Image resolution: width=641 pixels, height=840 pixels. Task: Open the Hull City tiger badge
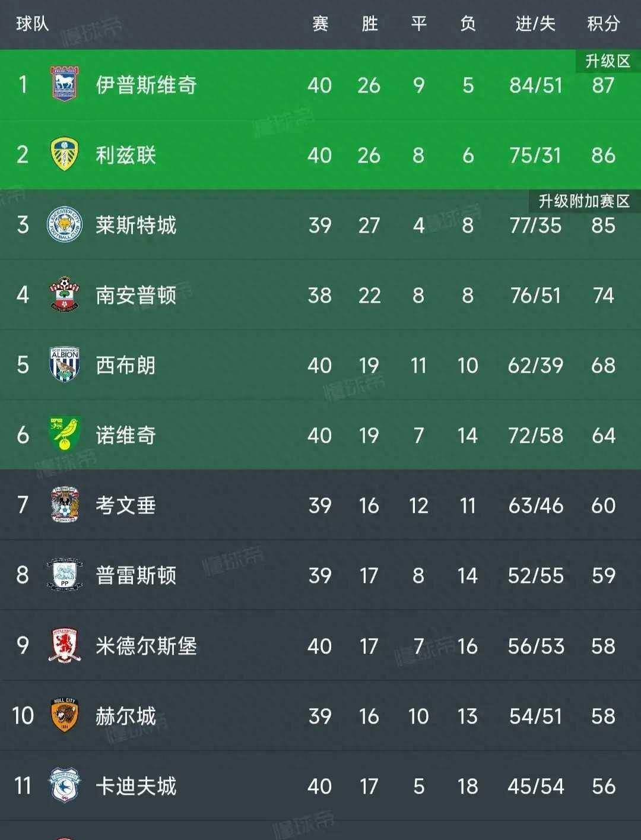pyautogui.click(x=65, y=715)
